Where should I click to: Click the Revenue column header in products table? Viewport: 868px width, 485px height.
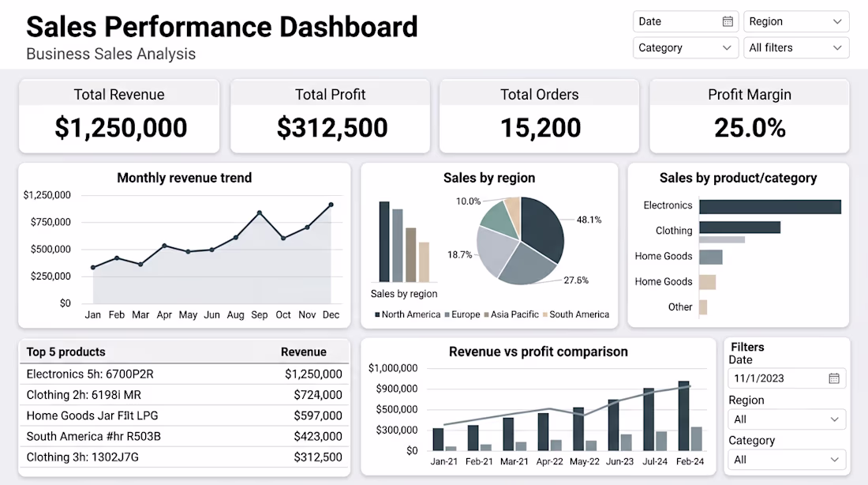coord(303,352)
